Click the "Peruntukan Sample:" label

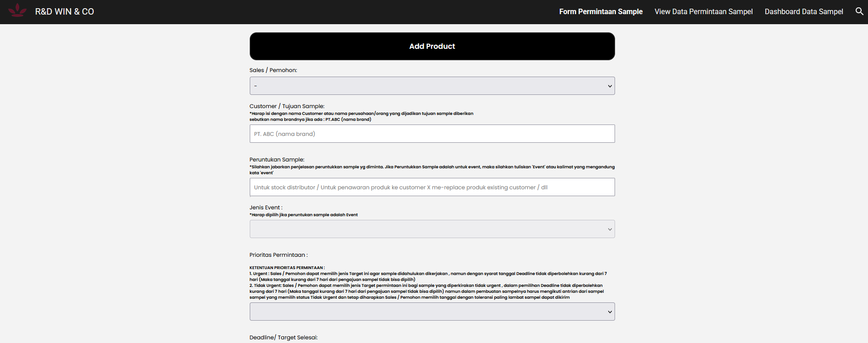[277, 160]
